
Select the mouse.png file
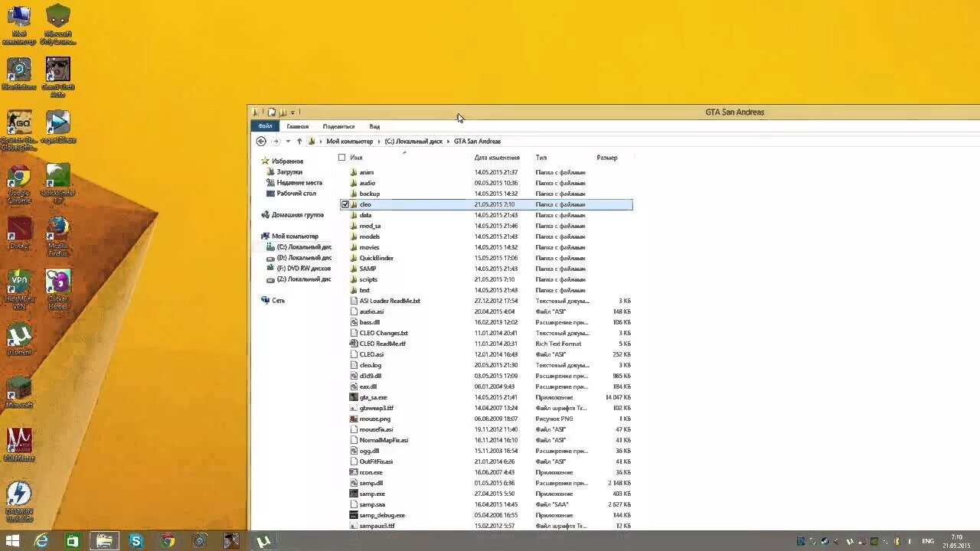tap(374, 419)
